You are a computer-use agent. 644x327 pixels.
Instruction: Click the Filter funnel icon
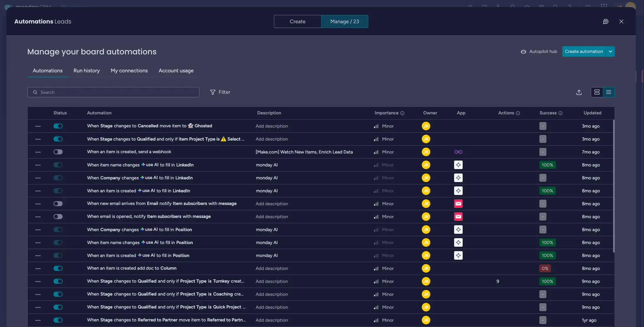(x=213, y=92)
